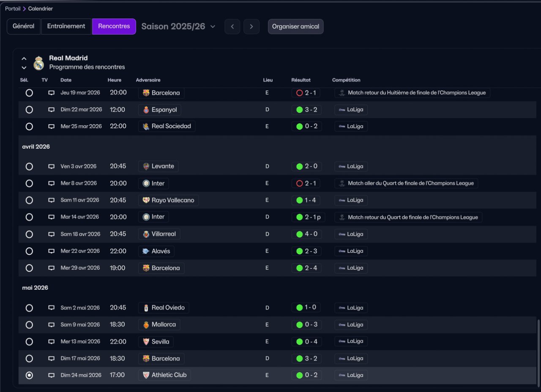The height and width of the screenshot is (392, 541).
Task: Select the Alavés fixture radio button
Action: click(x=29, y=251)
